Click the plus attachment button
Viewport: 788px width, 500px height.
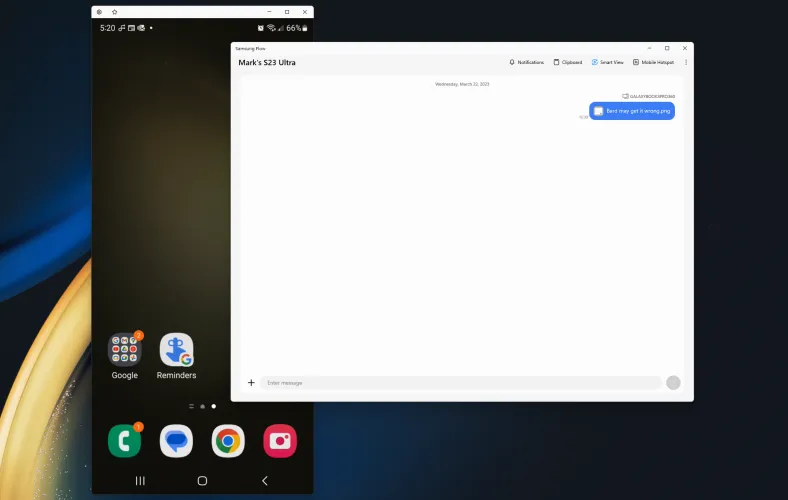[251, 383]
